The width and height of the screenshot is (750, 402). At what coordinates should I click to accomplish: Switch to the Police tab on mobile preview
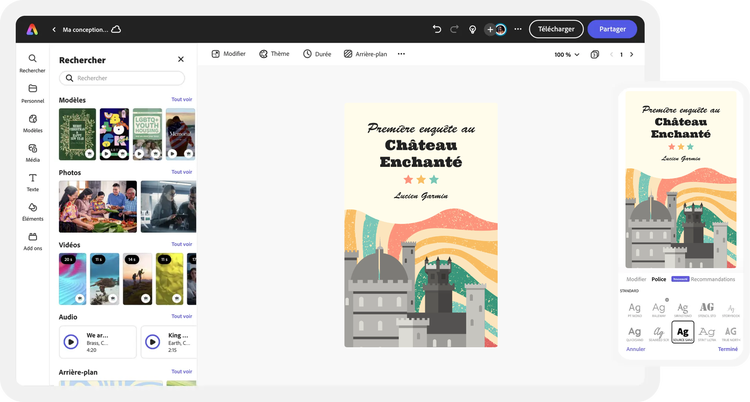pos(659,279)
